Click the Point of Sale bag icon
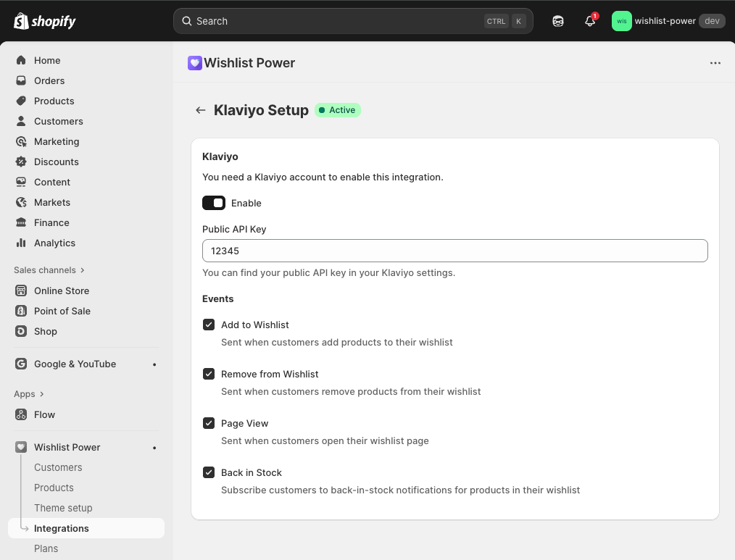 pyautogui.click(x=21, y=311)
